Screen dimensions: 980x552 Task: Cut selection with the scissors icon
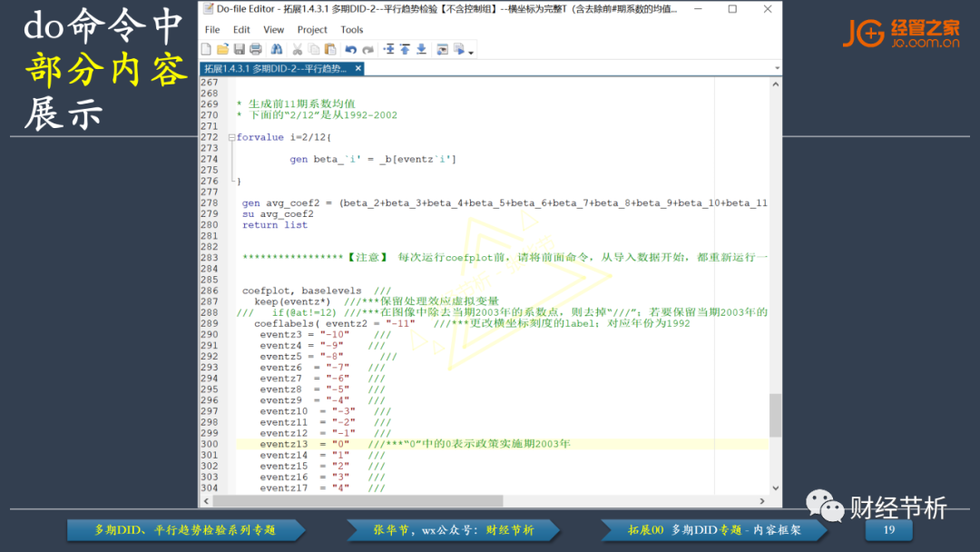299,49
